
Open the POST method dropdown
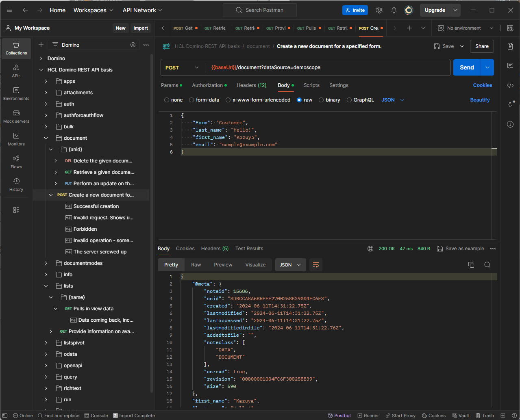pyautogui.click(x=183, y=68)
